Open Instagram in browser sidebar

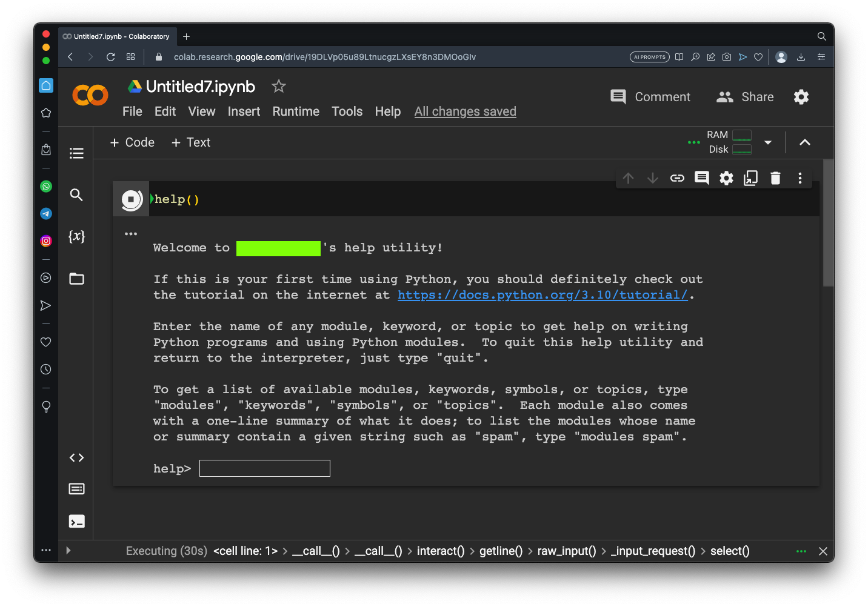pos(46,241)
